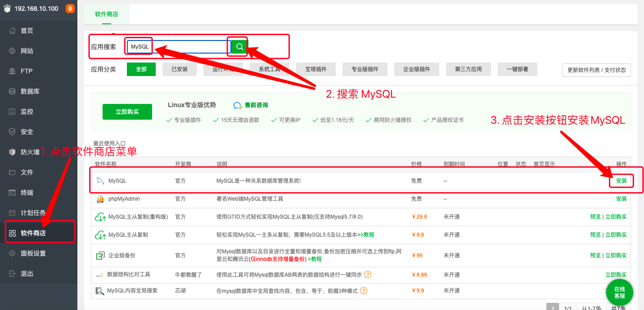Click 预览 for MySQL主从复制(重构版)
The height and width of the screenshot is (310, 644).
tap(595, 217)
